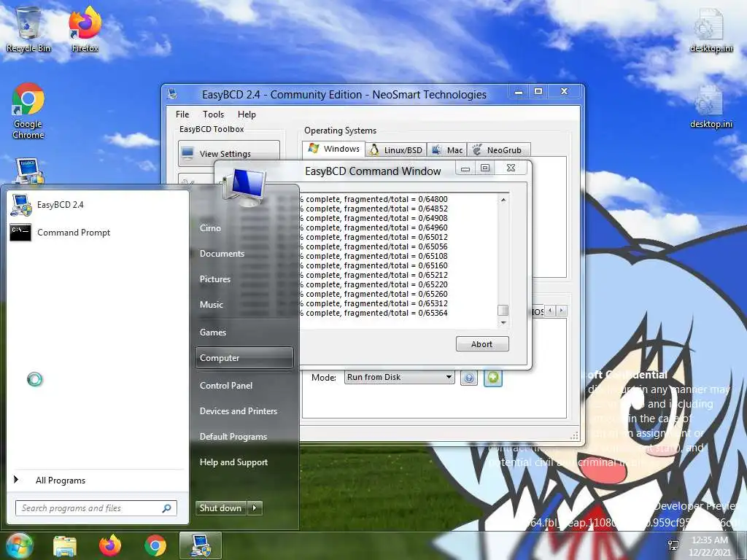Click output line ending 0/65012

[x=374, y=237]
